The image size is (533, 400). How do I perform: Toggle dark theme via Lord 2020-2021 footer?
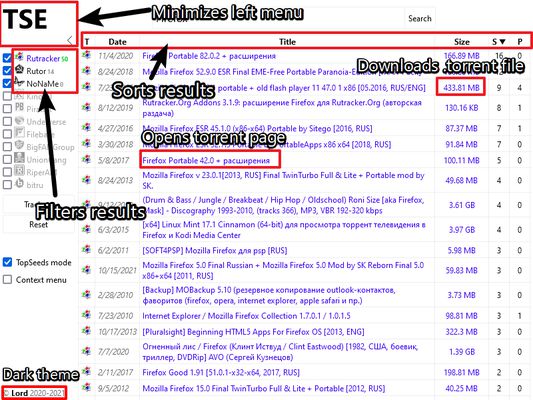click(34, 393)
